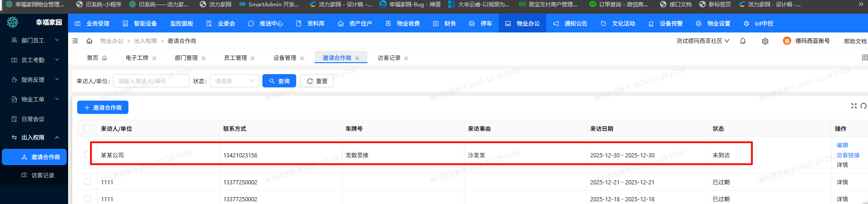Image resolution: width=868 pixels, height=204 pixels.
Task: Expand the 部门员工 sidebar menu
Action: 34,40
